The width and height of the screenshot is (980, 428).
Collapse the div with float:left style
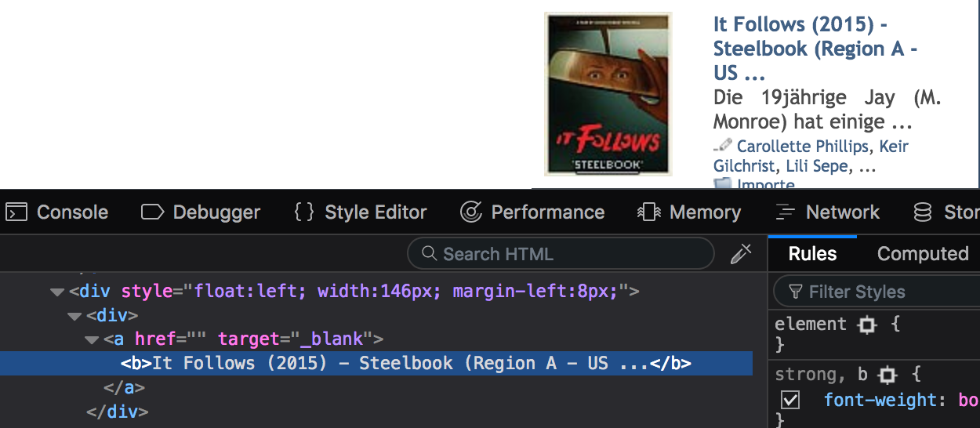[x=56, y=292]
